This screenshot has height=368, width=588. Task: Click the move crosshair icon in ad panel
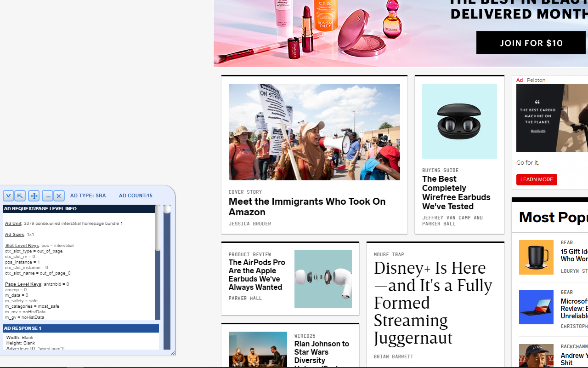point(34,196)
